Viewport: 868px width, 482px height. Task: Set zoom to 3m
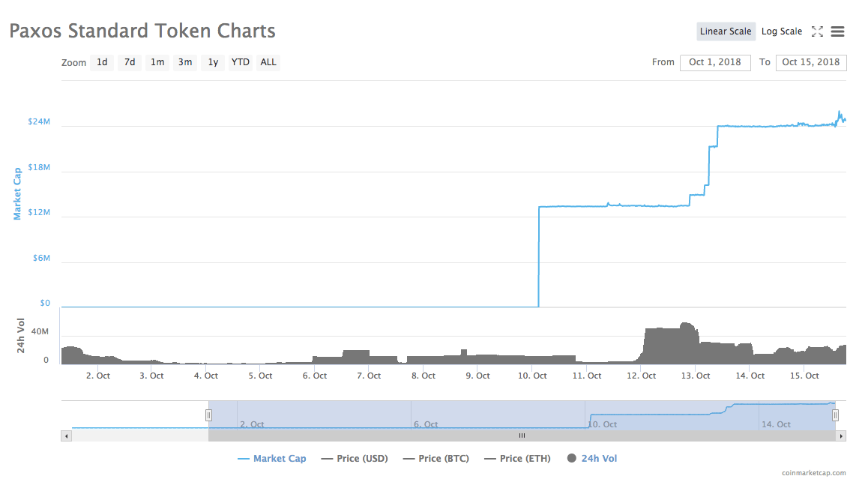pyautogui.click(x=185, y=62)
